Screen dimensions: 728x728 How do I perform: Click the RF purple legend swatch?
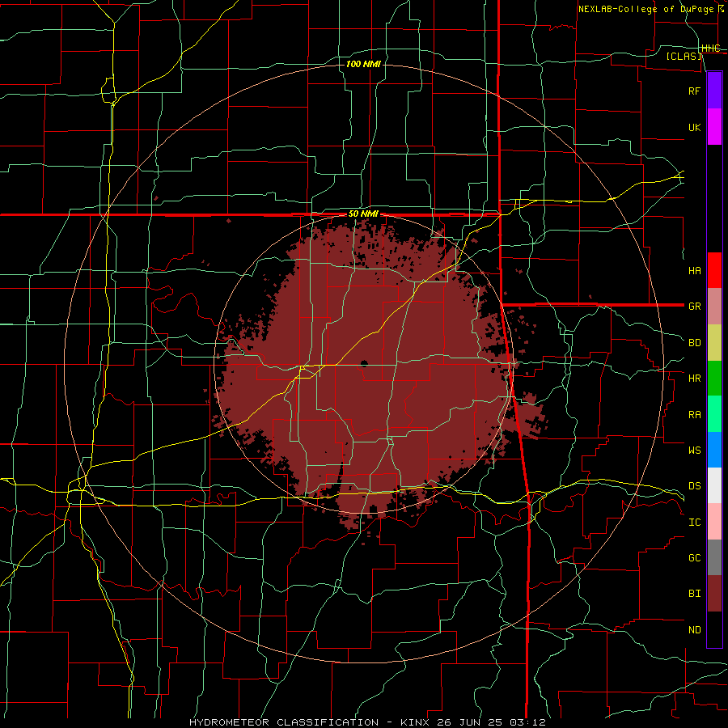coord(714,91)
